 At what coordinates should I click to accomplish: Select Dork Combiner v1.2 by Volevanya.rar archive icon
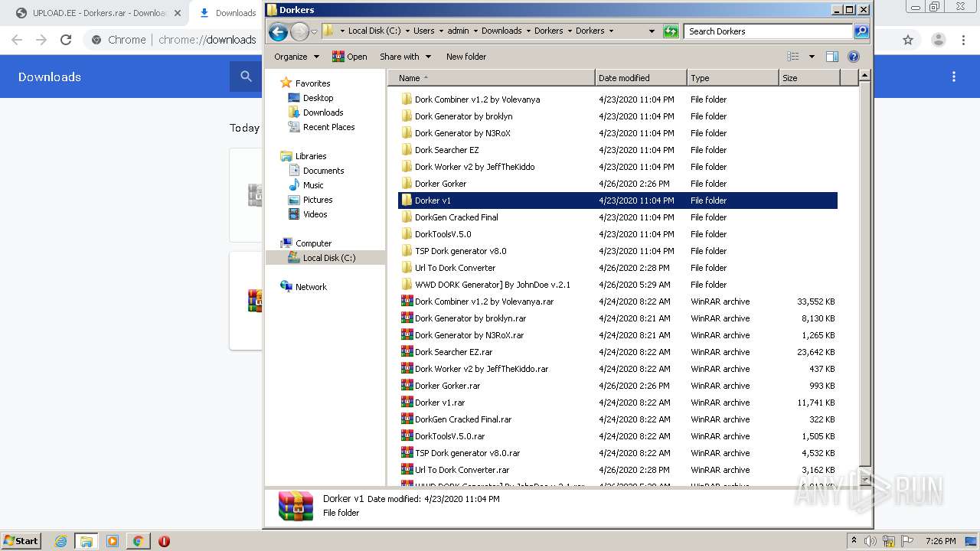click(407, 302)
